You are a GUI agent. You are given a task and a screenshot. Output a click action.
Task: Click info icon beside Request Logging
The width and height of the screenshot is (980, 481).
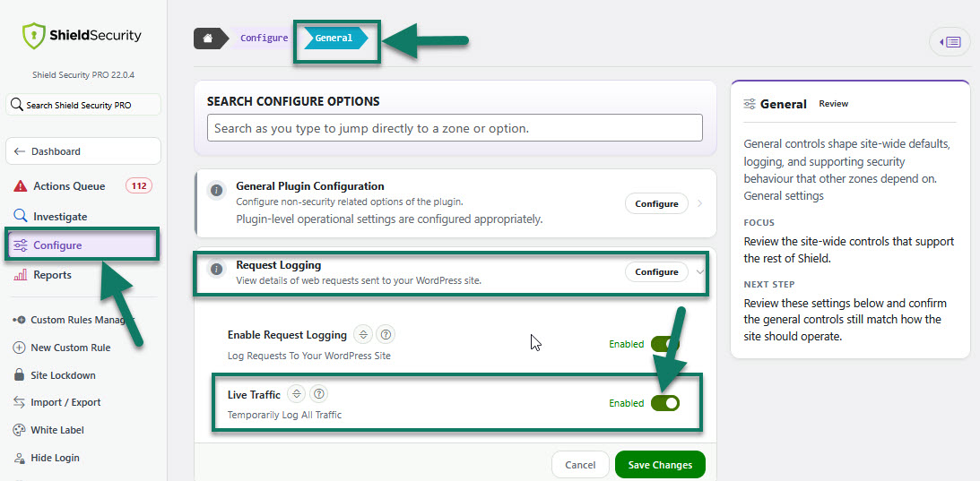click(x=216, y=270)
